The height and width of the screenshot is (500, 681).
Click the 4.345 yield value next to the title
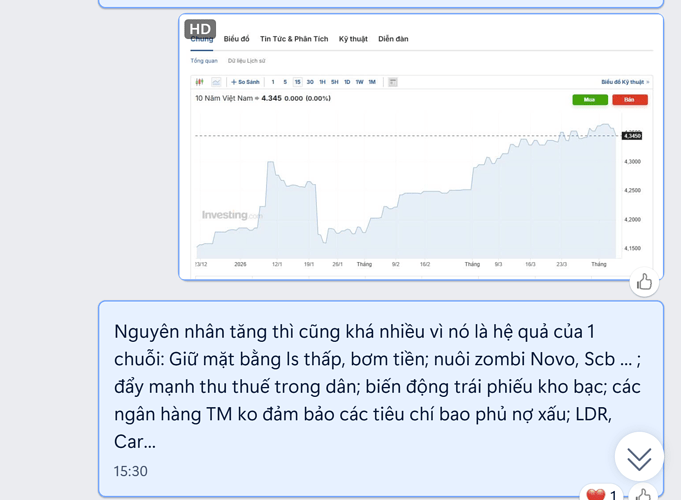pyautogui.click(x=271, y=98)
